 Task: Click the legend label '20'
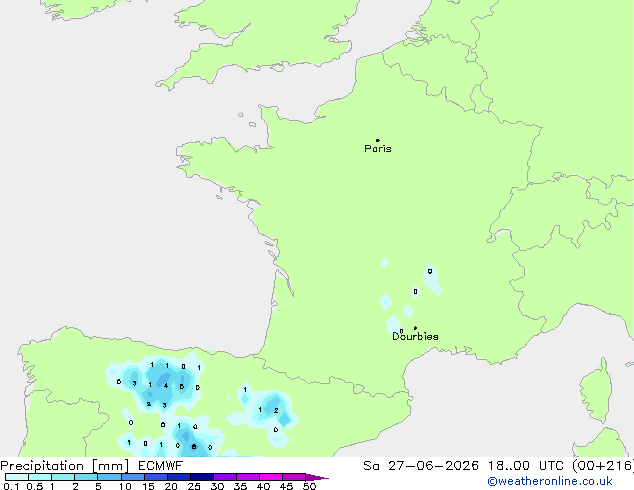tap(171, 486)
